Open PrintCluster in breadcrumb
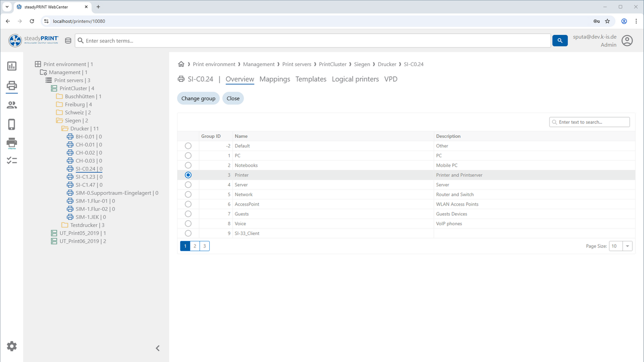This screenshot has height=362, width=644. coord(333,64)
